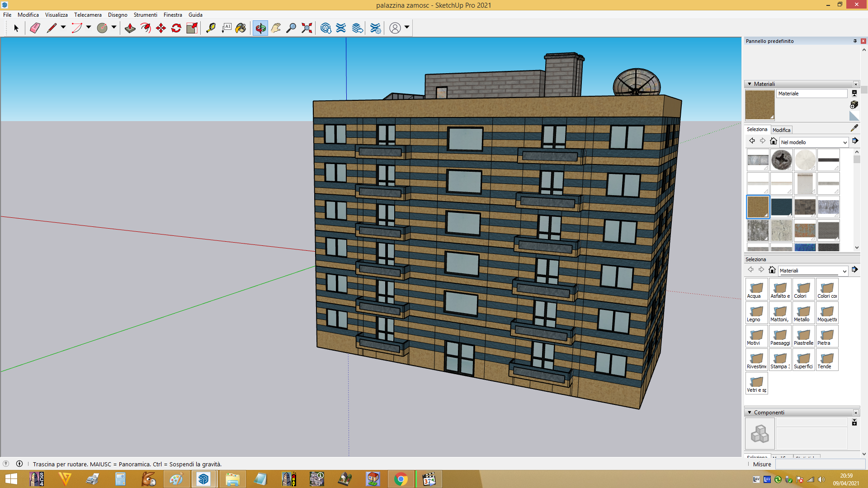Pick the sample paint eyedropper
Image resolution: width=868 pixels, height=488 pixels.
coord(854,128)
